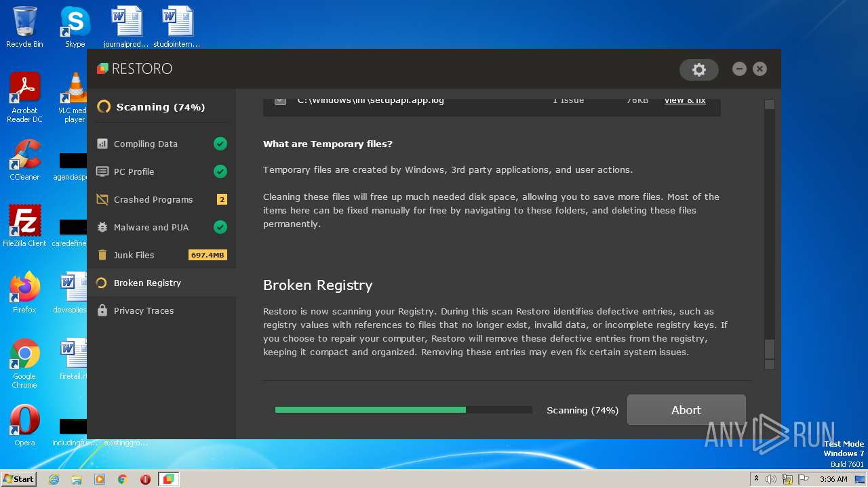Click the Broken Registry section heading
The width and height of the screenshot is (868, 488).
click(x=318, y=285)
